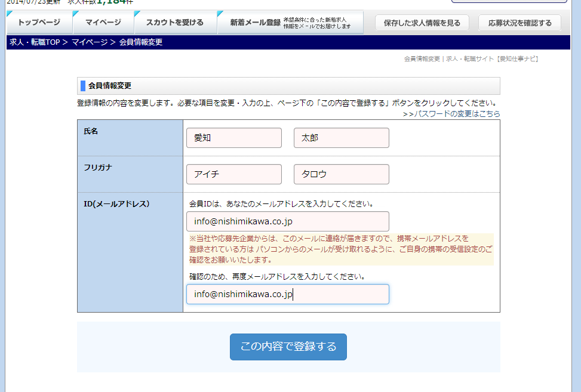Click 会員情報変更 in the breadcrumb bar

141,42
